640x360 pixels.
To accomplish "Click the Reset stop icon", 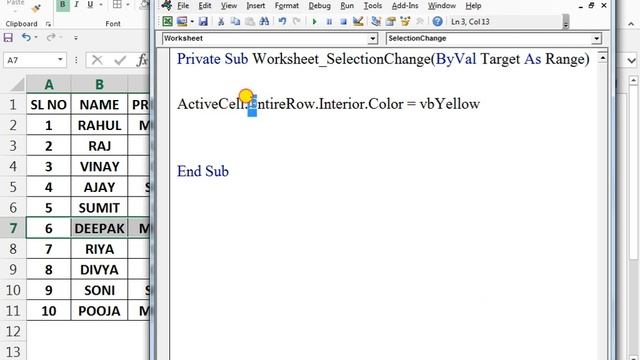I will click(x=343, y=22).
